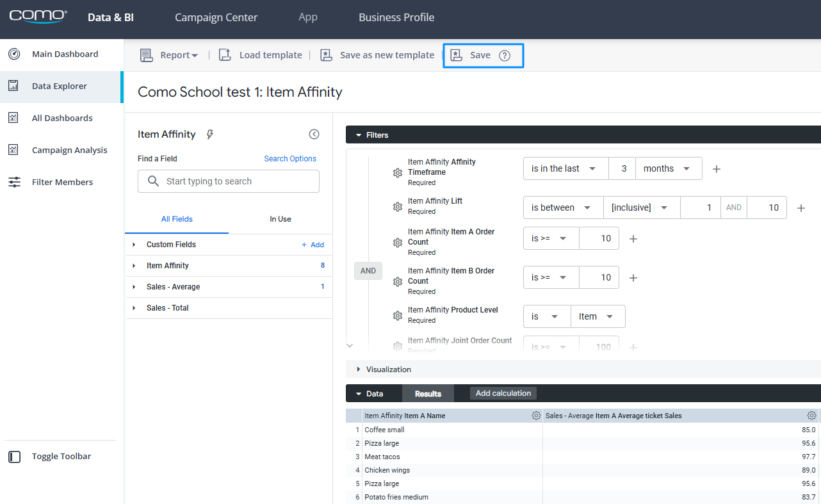Click the plus icon next to the months filter
821x504 pixels.
[717, 169]
